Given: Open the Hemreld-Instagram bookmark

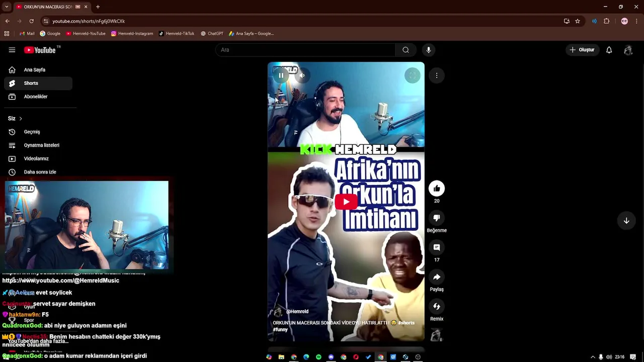Looking at the screenshot, I should click(x=132, y=34).
